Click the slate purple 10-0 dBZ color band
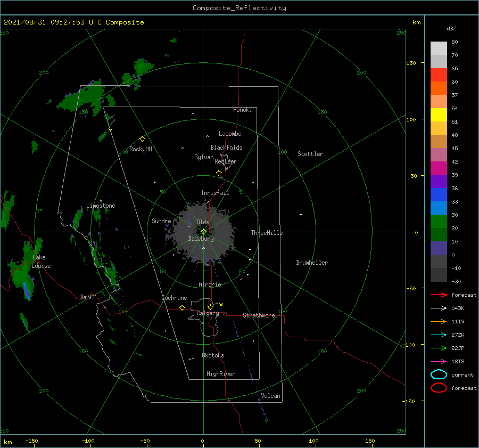Screen dimensions: 479x448 [x=439, y=248]
